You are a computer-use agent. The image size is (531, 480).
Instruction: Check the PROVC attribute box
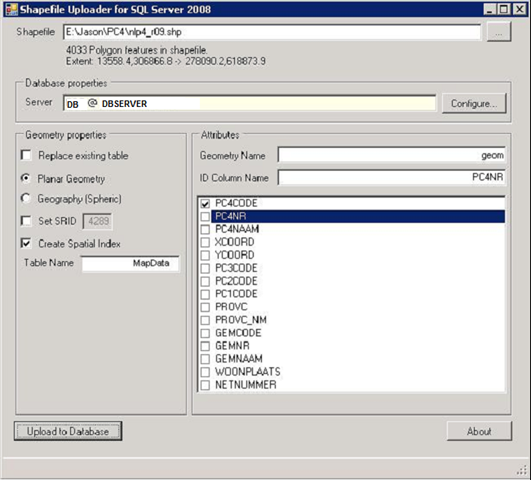(205, 307)
